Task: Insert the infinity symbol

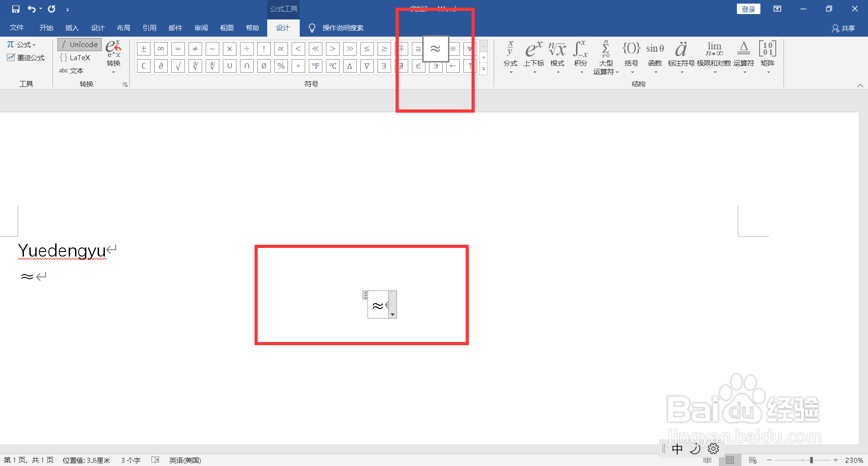Action: [x=160, y=49]
